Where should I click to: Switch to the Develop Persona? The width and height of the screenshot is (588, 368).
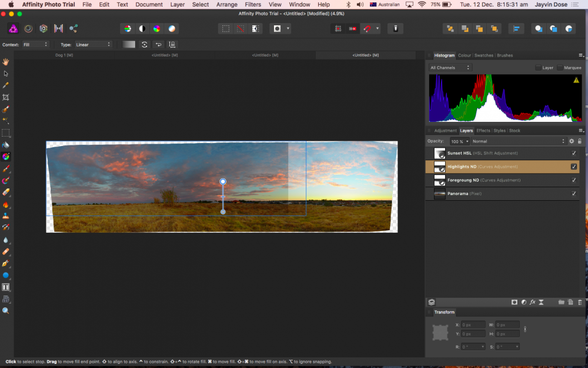[x=44, y=28]
